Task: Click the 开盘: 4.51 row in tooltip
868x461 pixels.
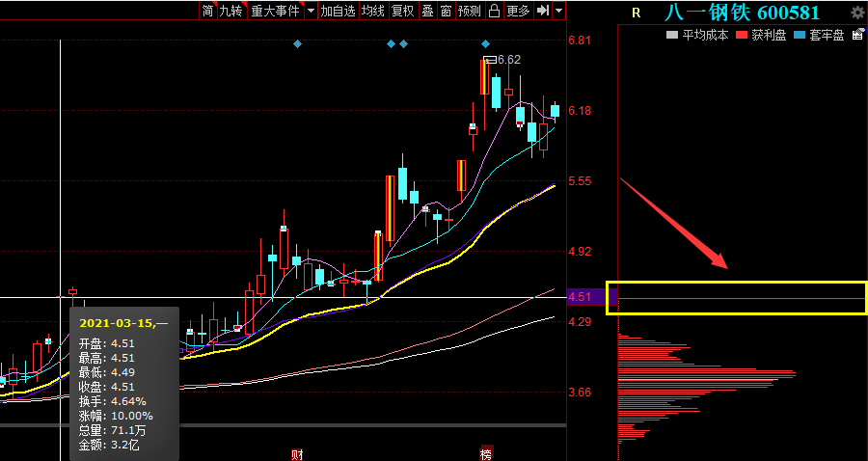Action: coord(107,343)
